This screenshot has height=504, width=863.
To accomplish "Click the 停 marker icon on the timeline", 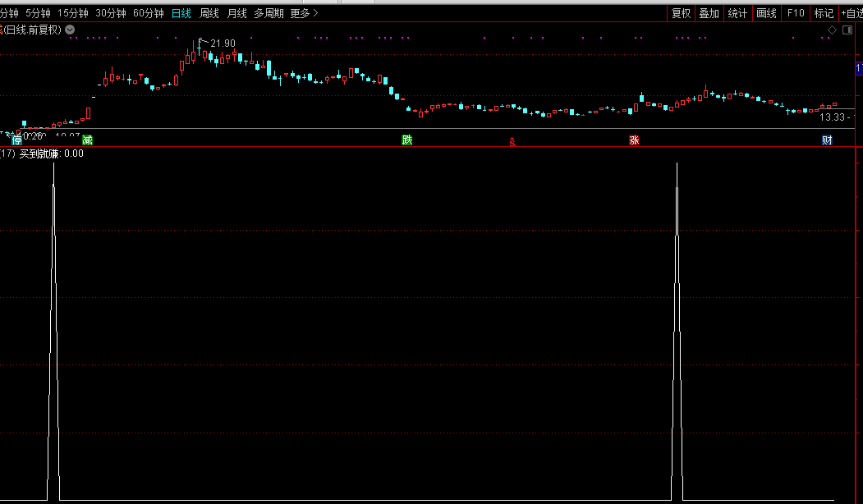I will click(x=17, y=140).
